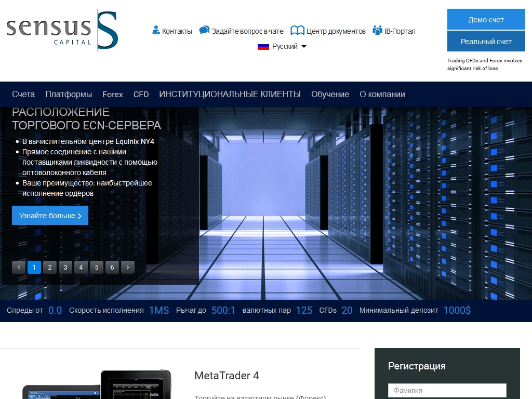Open the Платформы navigation menu
The height and width of the screenshot is (399, 532).
coord(69,94)
